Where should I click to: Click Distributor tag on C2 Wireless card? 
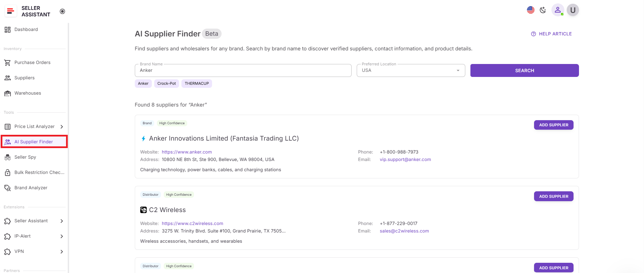tap(150, 195)
